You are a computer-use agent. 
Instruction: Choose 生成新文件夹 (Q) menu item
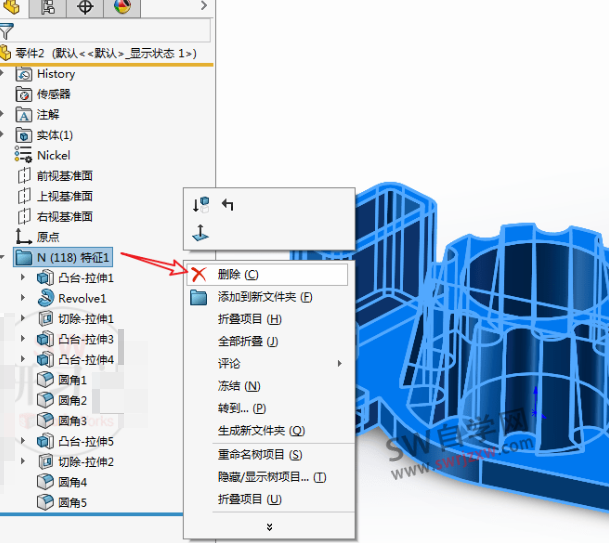[270, 430]
